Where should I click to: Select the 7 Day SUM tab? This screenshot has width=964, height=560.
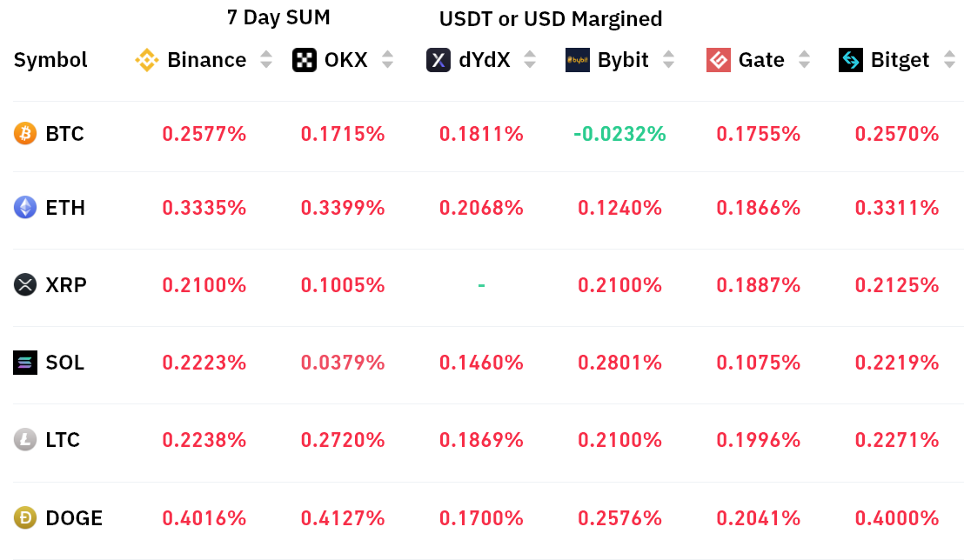[278, 17]
